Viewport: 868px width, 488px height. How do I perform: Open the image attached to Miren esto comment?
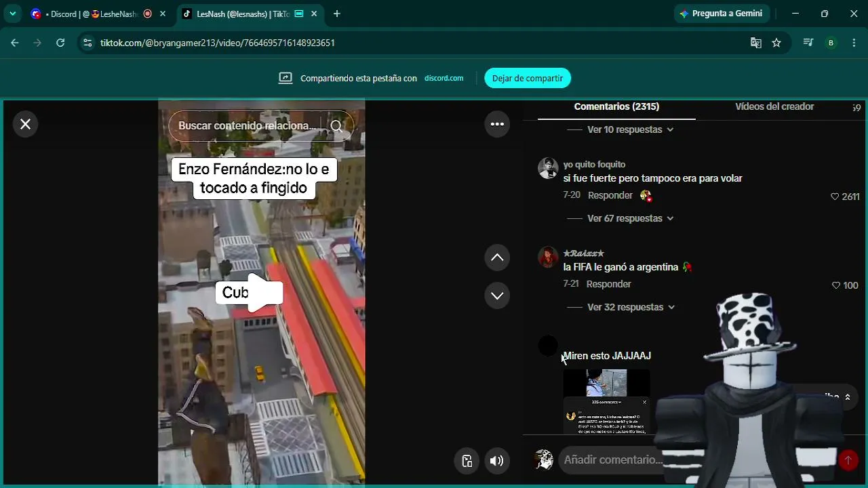(x=606, y=401)
